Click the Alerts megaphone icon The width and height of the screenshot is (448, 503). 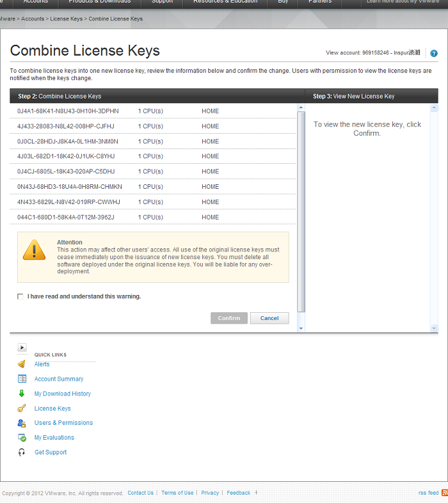tap(22, 364)
